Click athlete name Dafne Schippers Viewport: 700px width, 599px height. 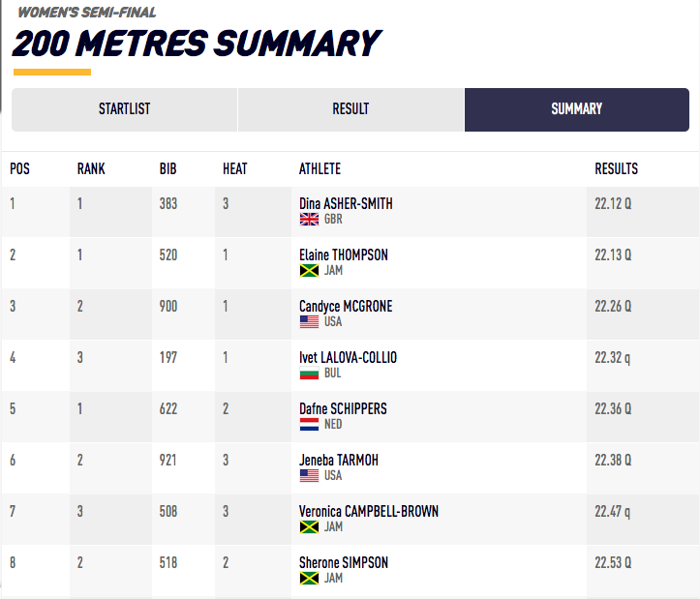coord(343,409)
